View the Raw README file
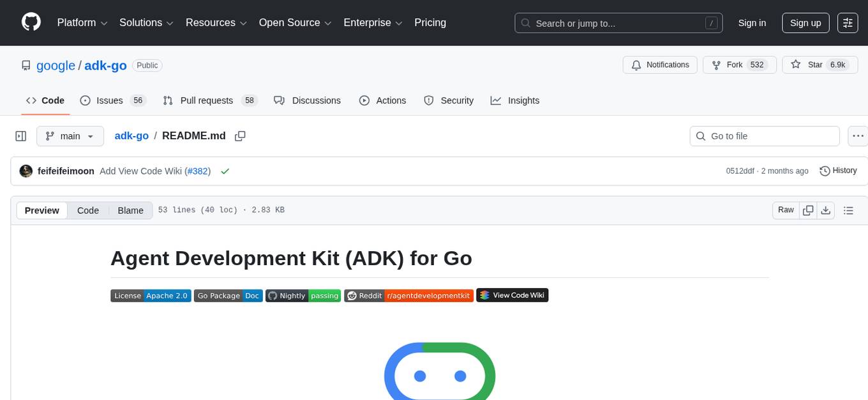 tap(785, 210)
